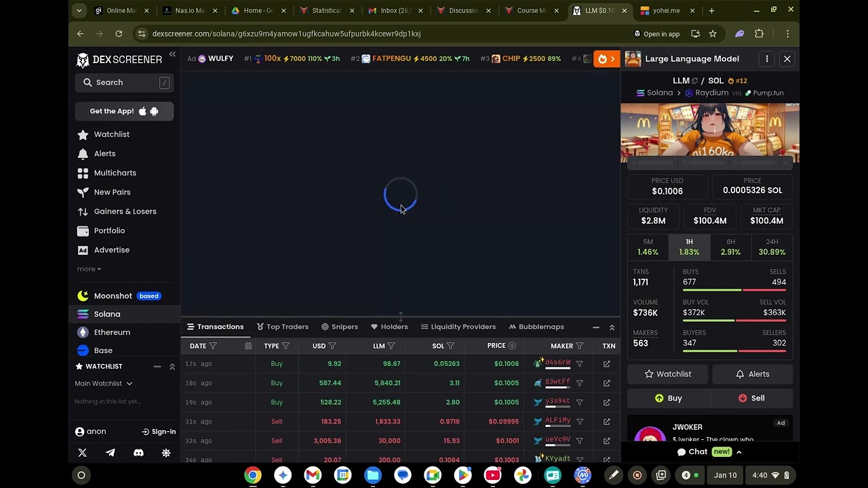Set an alert with Alerts button
This screenshot has height=488, width=868.
pos(751,374)
